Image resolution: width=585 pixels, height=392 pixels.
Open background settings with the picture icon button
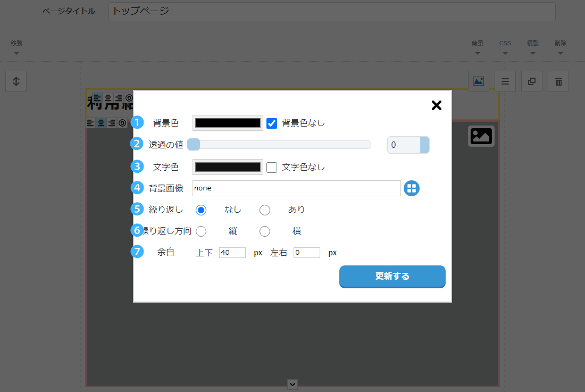478,81
